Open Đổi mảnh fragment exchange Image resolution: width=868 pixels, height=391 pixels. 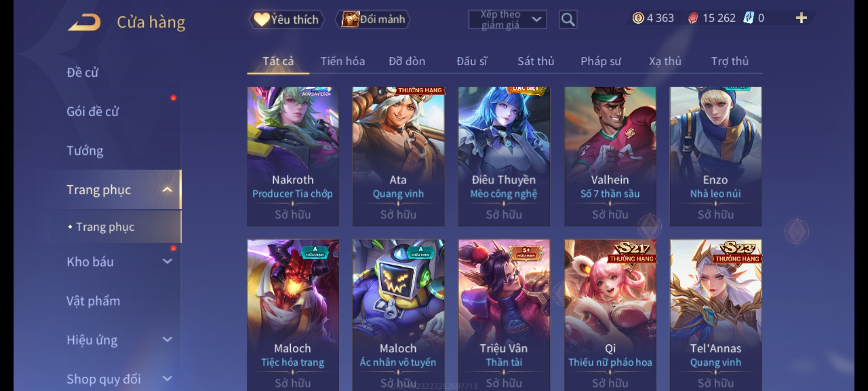pos(373,20)
